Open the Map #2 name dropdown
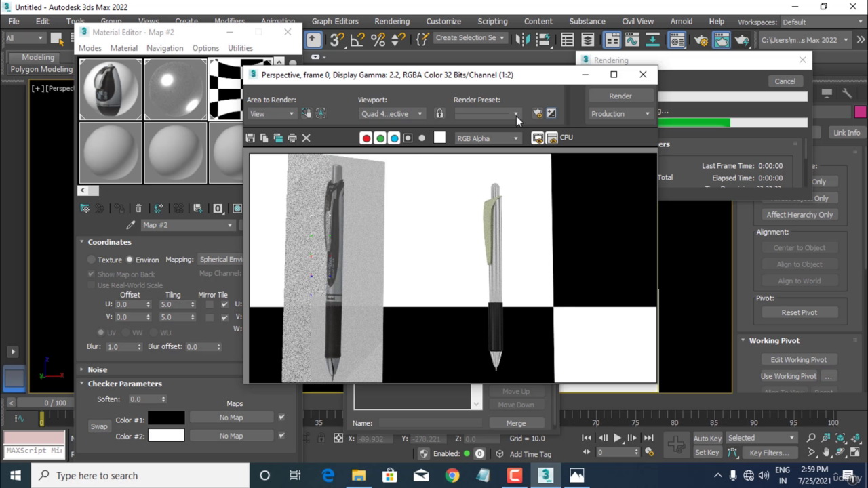 click(x=187, y=225)
